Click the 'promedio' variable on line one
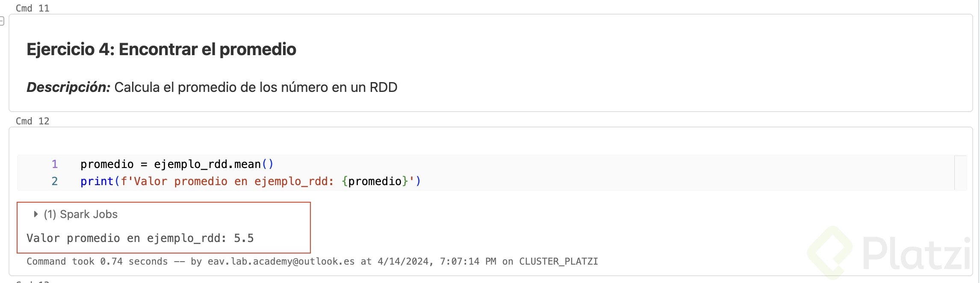Viewport: 980px width, 283px height. pos(107,164)
